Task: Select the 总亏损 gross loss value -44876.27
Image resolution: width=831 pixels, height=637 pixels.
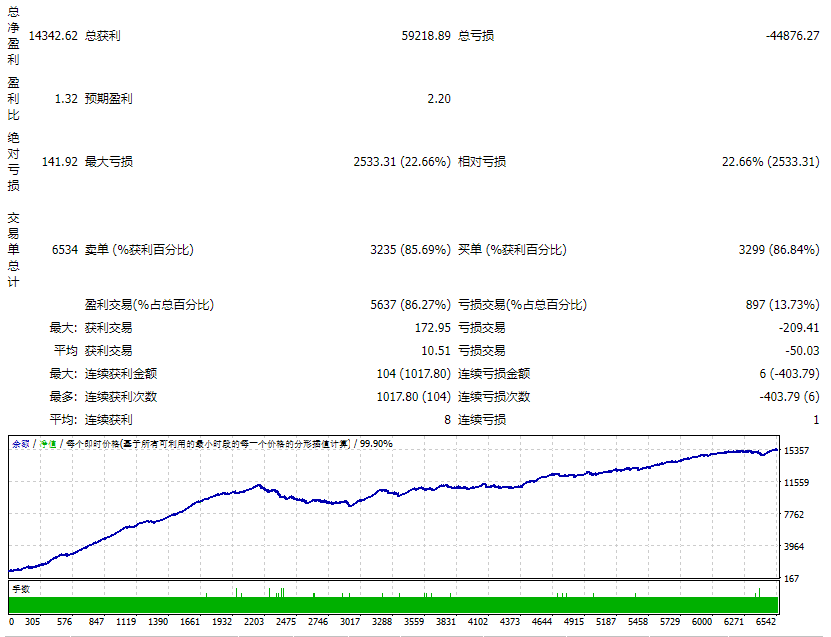Action: [792, 36]
